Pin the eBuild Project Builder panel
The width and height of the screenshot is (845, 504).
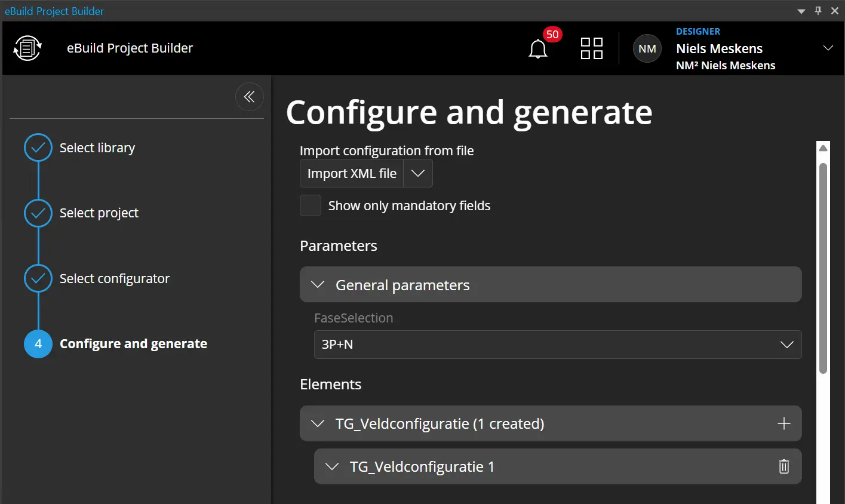point(818,11)
